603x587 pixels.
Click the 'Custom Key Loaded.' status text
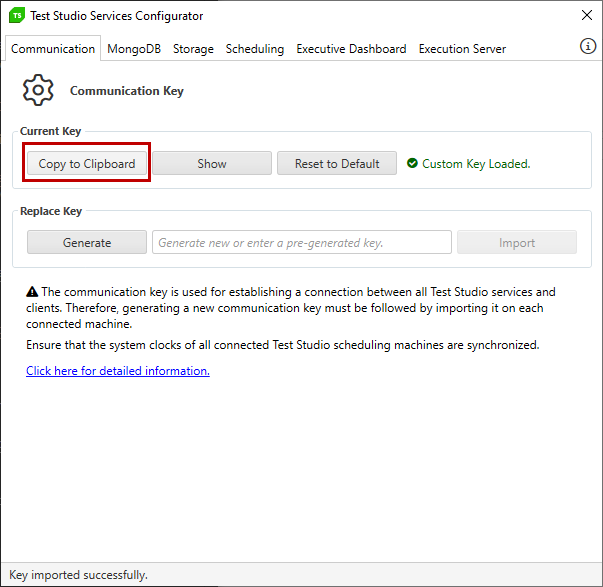[x=476, y=164]
